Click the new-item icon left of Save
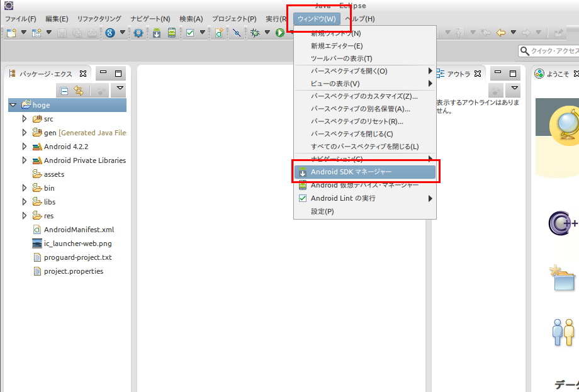Image resolution: width=579 pixels, height=392 pixels. [37, 33]
